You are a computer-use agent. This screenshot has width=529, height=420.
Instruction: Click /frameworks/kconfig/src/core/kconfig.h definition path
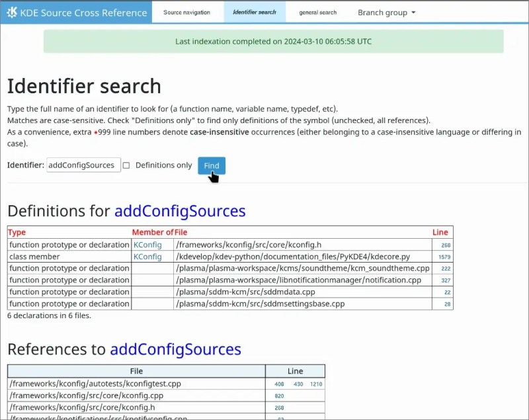coord(249,245)
